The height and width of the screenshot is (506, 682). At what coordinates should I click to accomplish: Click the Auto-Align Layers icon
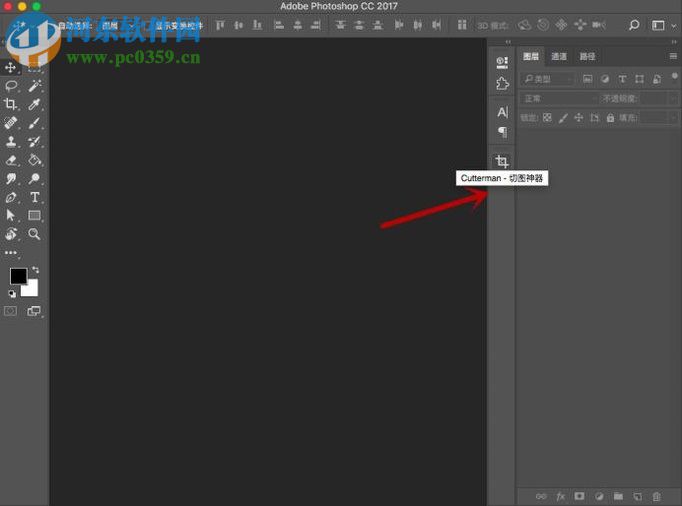click(x=462, y=25)
